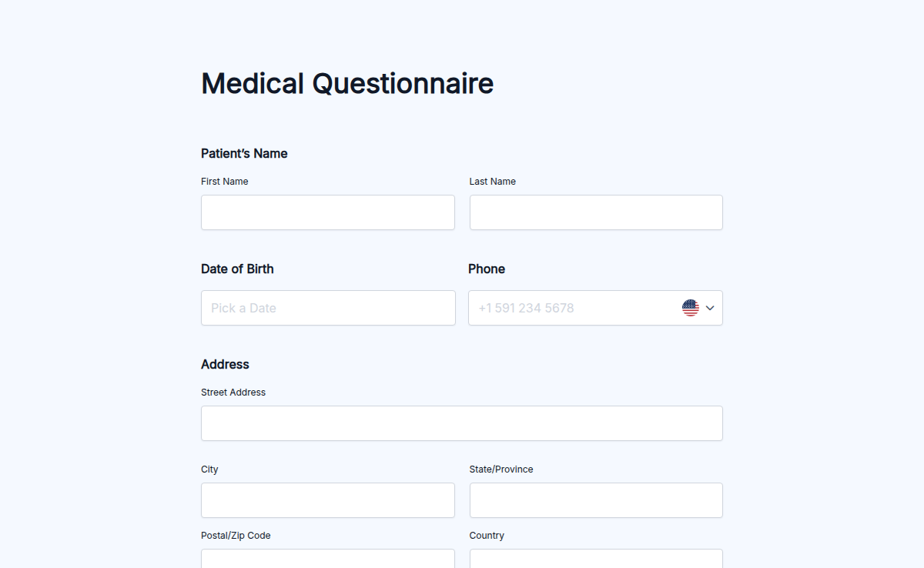Open the phone country code selector
The height and width of the screenshot is (568, 924).
(698, 307)
